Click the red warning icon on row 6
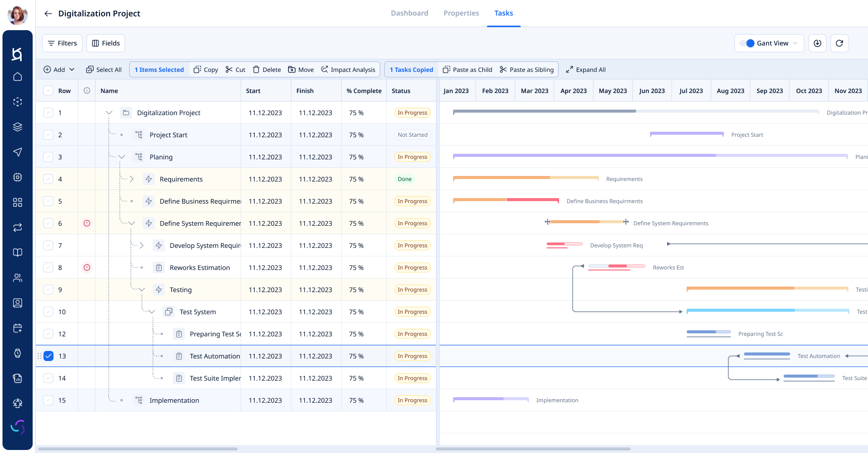Image resolution: width=868 pixels, height=453 pixels. [87, 223]
